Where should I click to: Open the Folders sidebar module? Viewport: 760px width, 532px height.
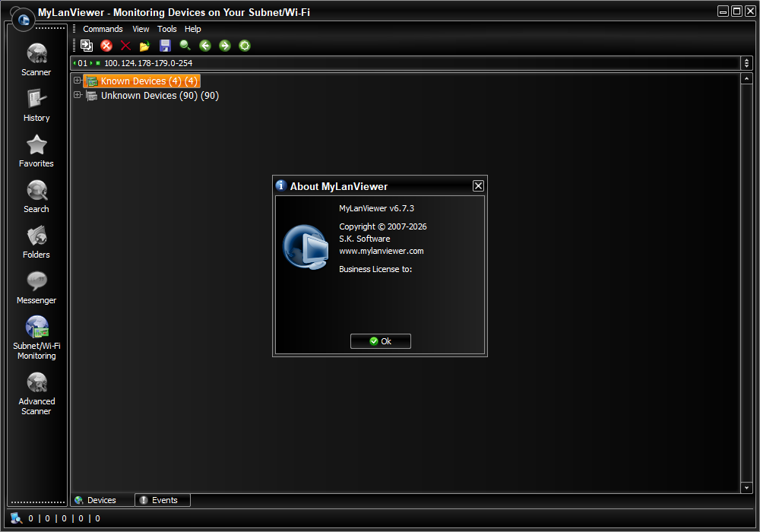coord(36,242)
